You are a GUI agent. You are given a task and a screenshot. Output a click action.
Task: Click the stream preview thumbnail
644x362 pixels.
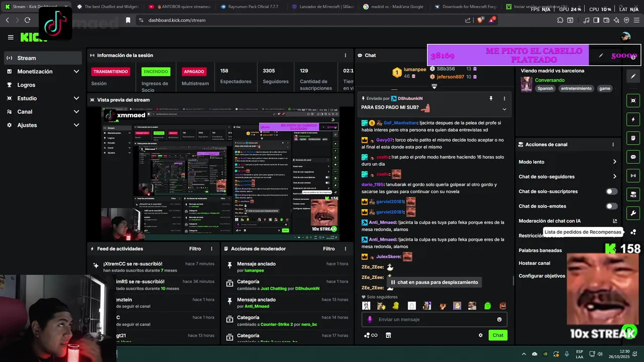[x=220, y=173]
